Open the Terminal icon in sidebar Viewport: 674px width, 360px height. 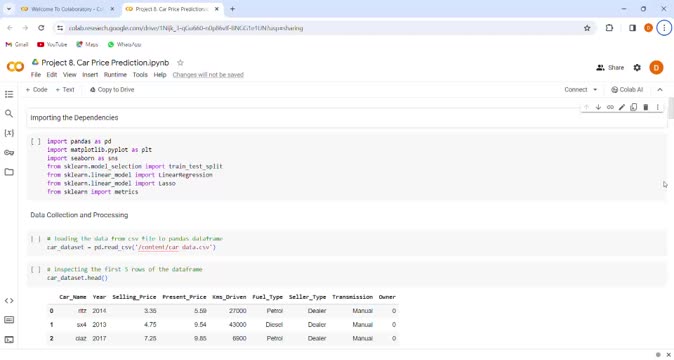9,339
